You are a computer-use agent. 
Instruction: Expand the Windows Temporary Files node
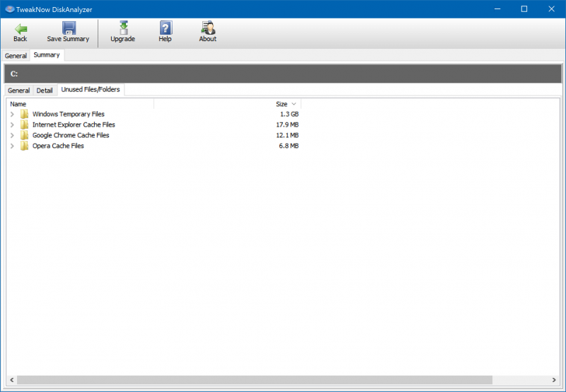click(12, 114)
